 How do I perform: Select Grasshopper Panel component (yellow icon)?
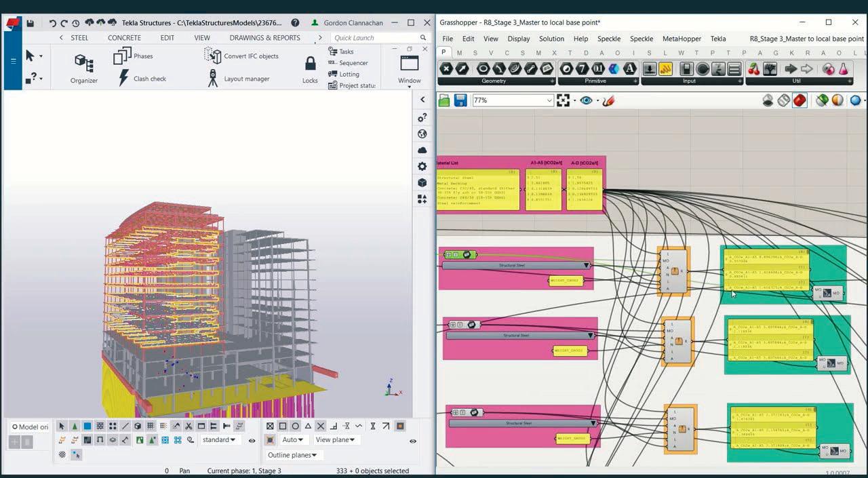665,68
